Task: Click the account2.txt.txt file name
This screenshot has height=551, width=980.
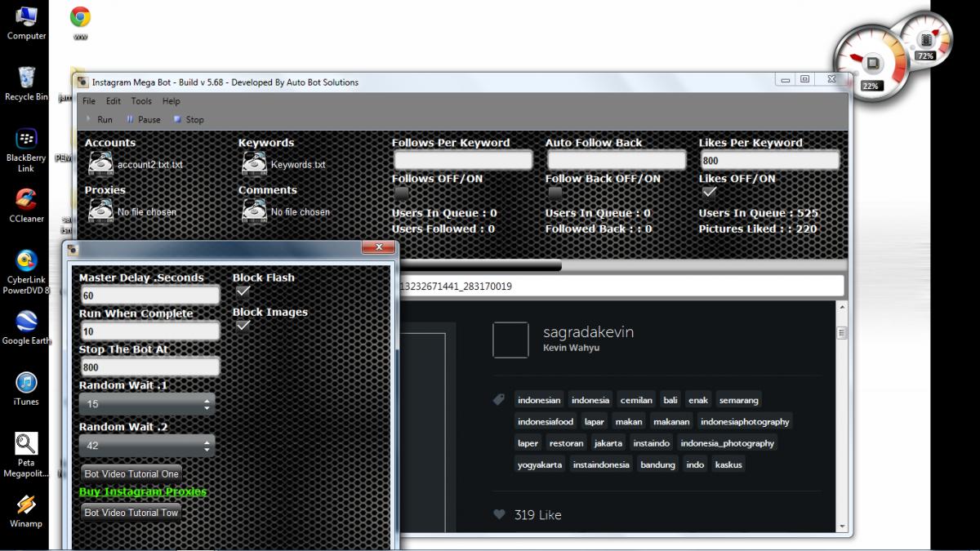Action: click(150, 164)
